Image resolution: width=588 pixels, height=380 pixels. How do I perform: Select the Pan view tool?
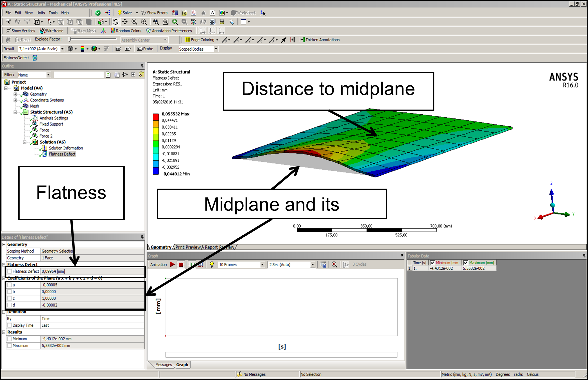click(125, 22)
